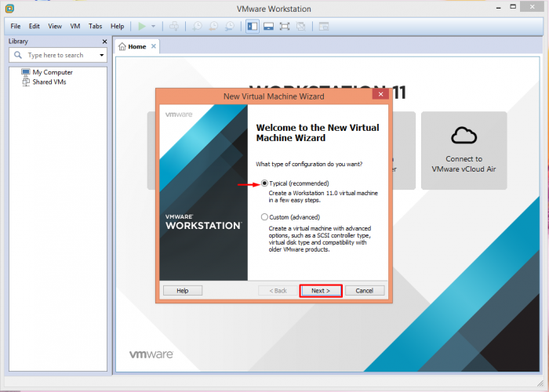Screen dimensions: 549x392
Task: Open the File menu
Action: 16,26
